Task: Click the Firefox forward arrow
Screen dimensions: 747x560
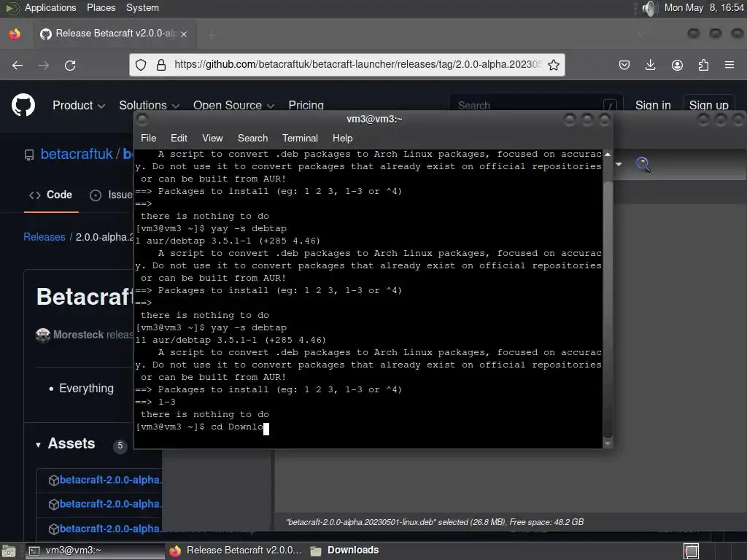Action: click(44, 65)
